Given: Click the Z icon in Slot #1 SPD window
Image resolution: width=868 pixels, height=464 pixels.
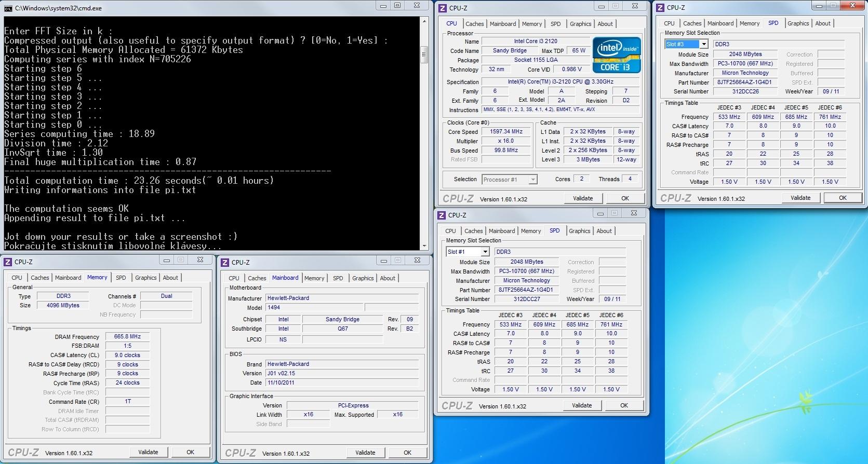Looking at the screenshot, I should click(x=442, y=215).
